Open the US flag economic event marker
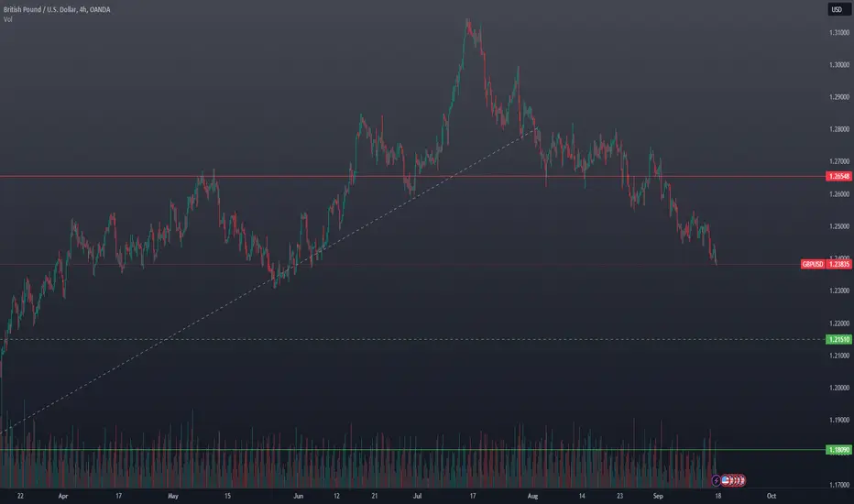Image resolution: width=854 pixels, height=504 pixels. pos(726,480)
